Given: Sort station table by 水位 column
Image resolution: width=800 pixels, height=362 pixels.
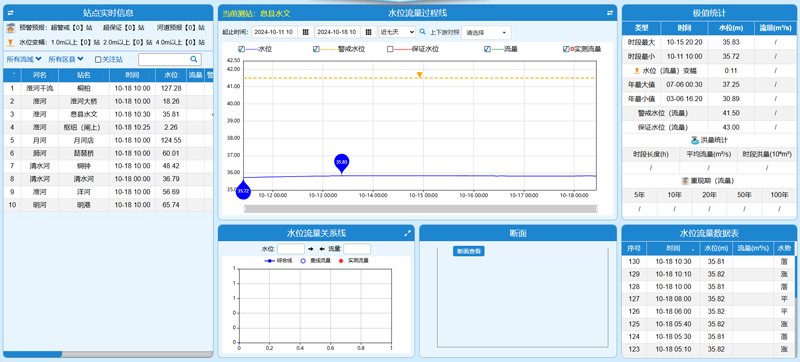Looking at the screenshot, I should (171, 75).
